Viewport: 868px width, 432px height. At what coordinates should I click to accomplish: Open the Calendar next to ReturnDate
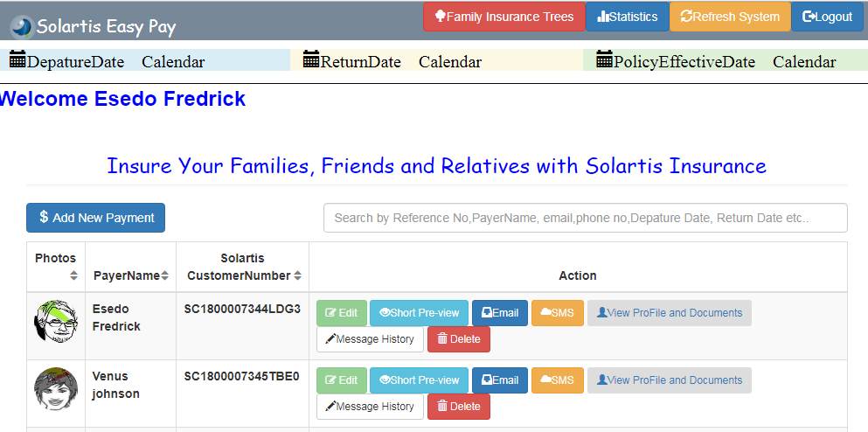[450, 62]
